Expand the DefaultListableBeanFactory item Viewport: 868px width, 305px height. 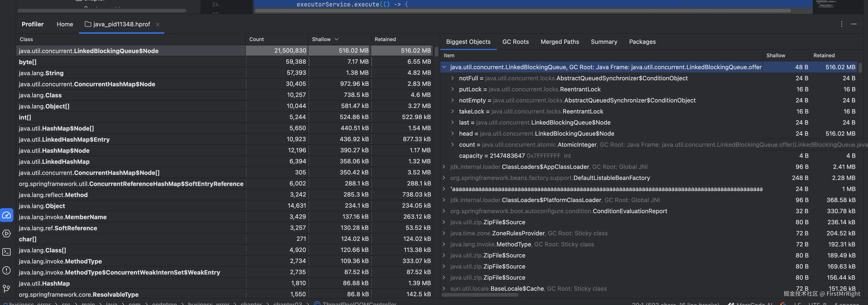tap(444, 178)
